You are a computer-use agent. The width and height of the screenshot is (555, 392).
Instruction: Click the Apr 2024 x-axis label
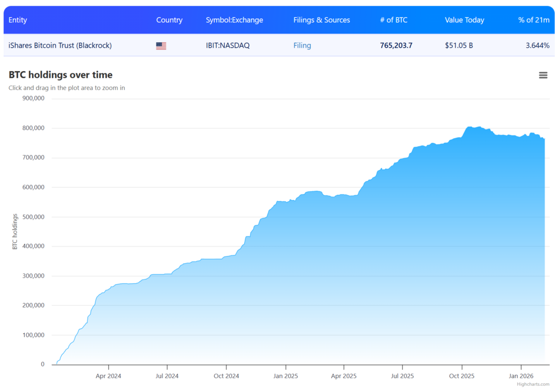click(x=108, y=376)
